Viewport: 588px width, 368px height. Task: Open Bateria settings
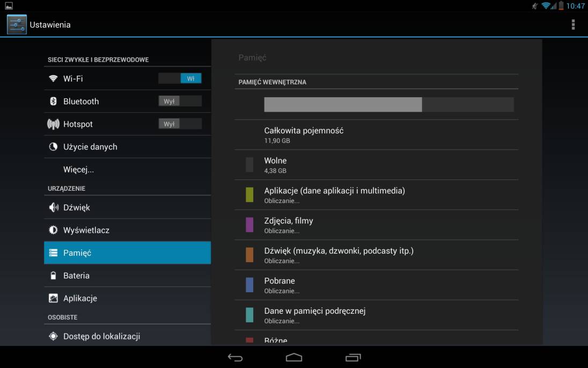click(x=128, y=276)
